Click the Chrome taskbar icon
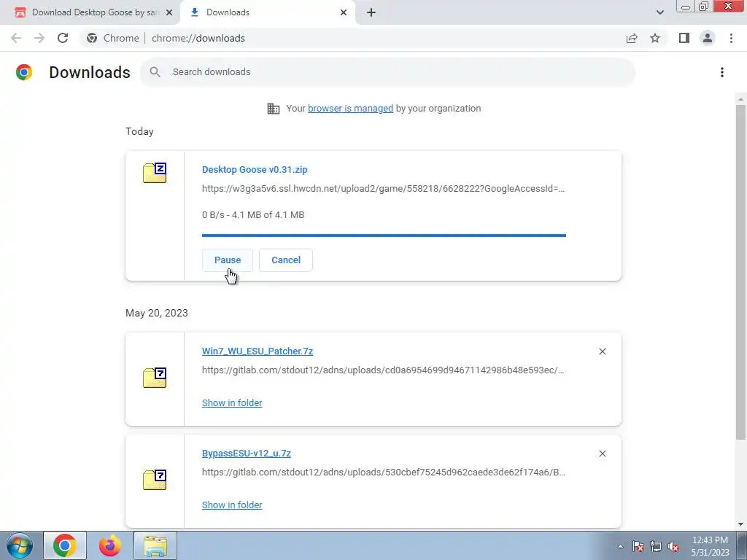Viewport: 747px width, 560px height. (65, 545)
